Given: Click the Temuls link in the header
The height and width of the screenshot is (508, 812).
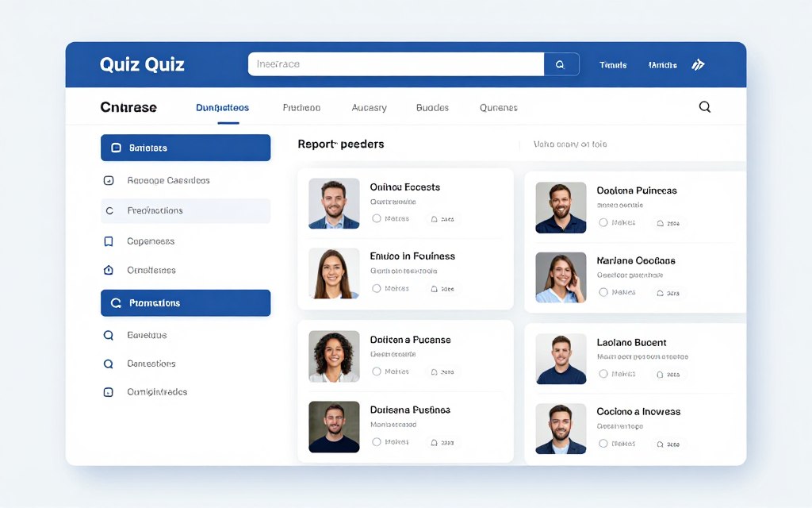Looking at the screenshot, I should pyautogui.click(x=612, y=63).
